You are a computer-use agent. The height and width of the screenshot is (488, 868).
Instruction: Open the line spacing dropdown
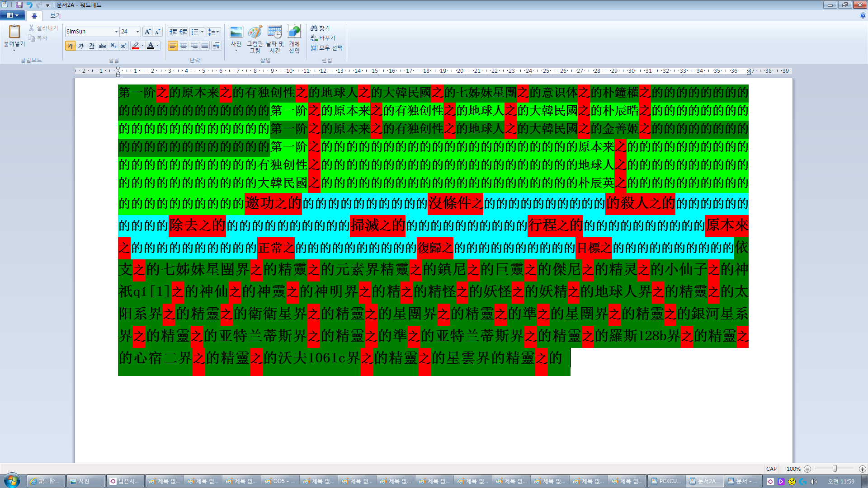pyautogui.click(x=214, y=32)
